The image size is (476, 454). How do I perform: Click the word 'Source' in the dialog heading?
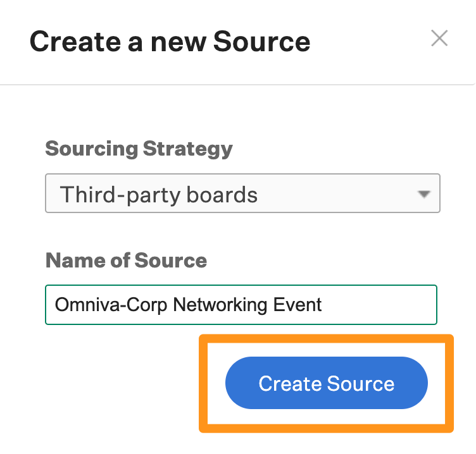(x=261, y=42)
